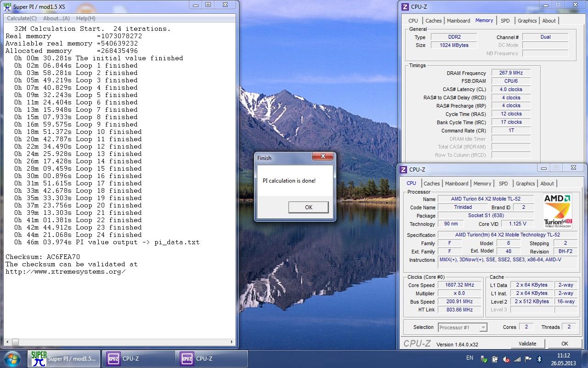Click the left arrow of Super PI scrollbar
588x368 pixels.
(x=7, y=342)
